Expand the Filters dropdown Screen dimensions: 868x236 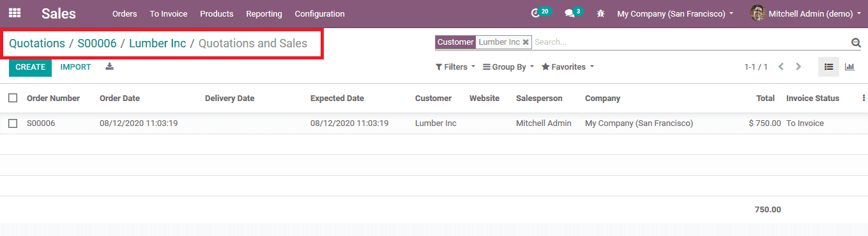point(455,67)
